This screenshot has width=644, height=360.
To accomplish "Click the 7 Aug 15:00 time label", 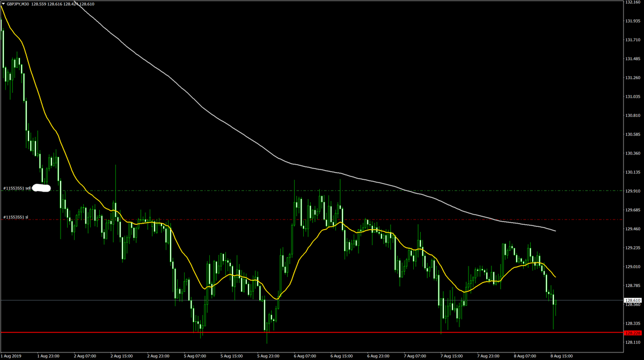I will (x=452, y=355).
